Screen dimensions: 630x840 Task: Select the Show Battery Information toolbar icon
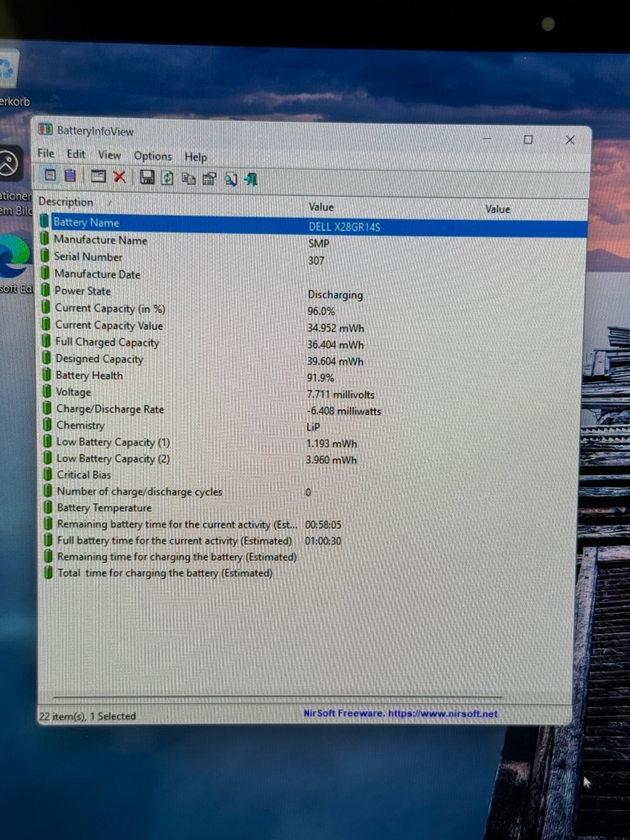pyautogui.click(x=50, y=175)
